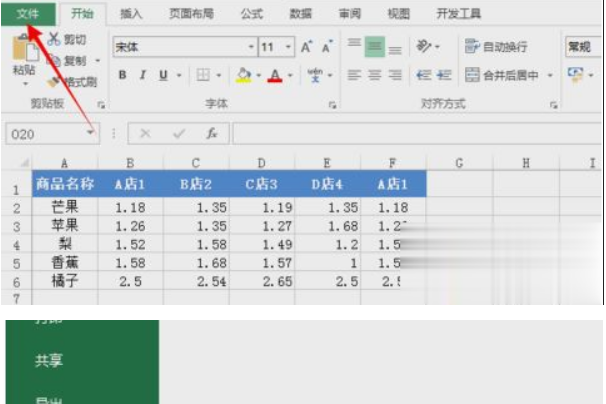Open the 公式 ribbon tab
606x404 pixels.
coord(252,14)
